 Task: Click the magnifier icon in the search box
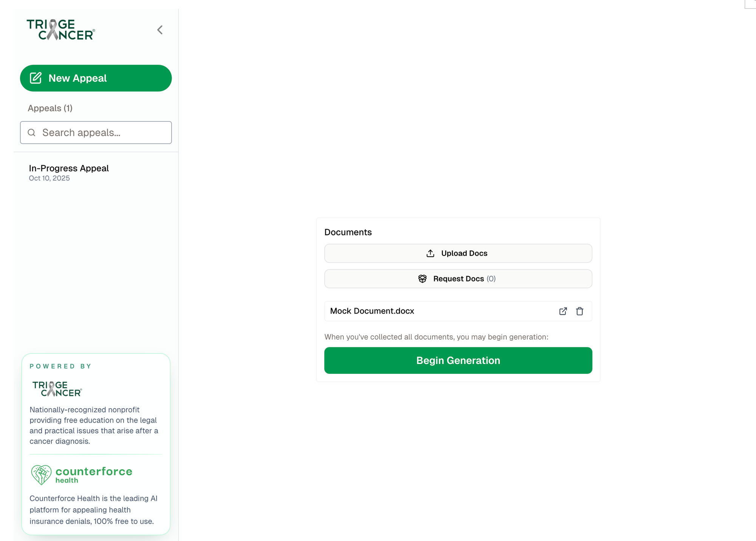tap(32, 133)
